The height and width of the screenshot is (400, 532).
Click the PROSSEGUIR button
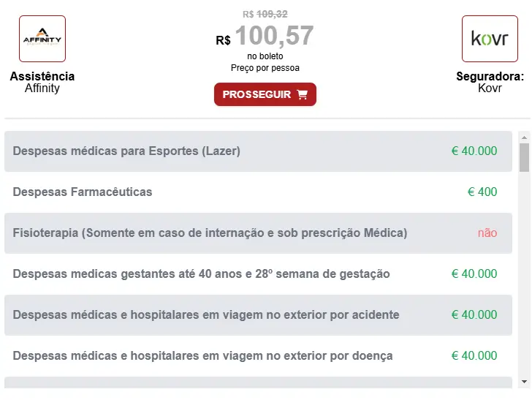pyautogui.click(x=265, y=94)
